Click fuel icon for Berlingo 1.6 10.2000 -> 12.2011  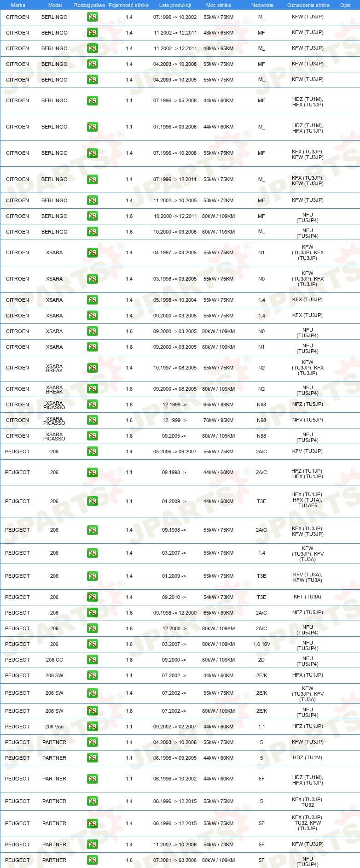92,216
